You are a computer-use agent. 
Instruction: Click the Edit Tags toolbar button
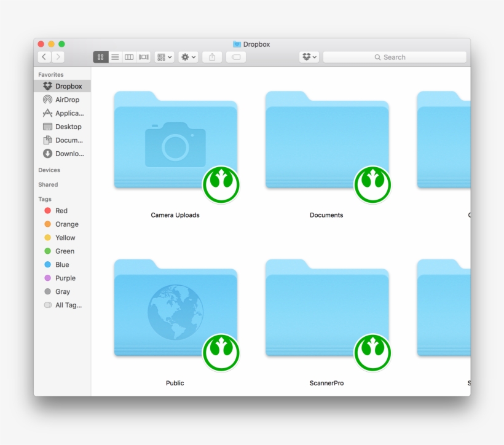tap(236, 57)
